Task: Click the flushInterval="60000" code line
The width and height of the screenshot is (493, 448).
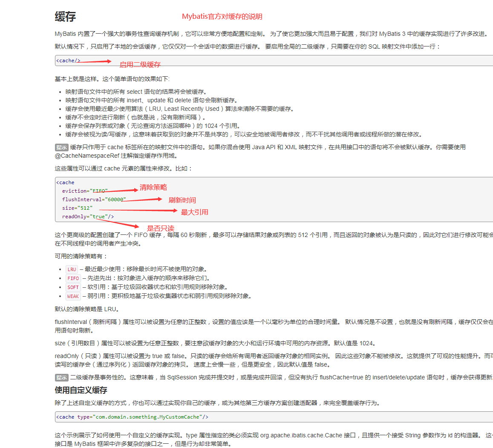Action: tap(94, 199)
